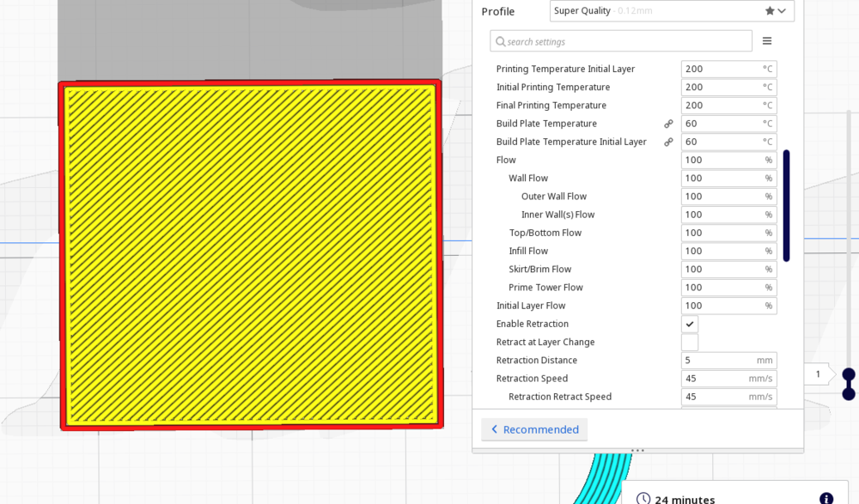Click the Enable Retraction label

(533, 324)
